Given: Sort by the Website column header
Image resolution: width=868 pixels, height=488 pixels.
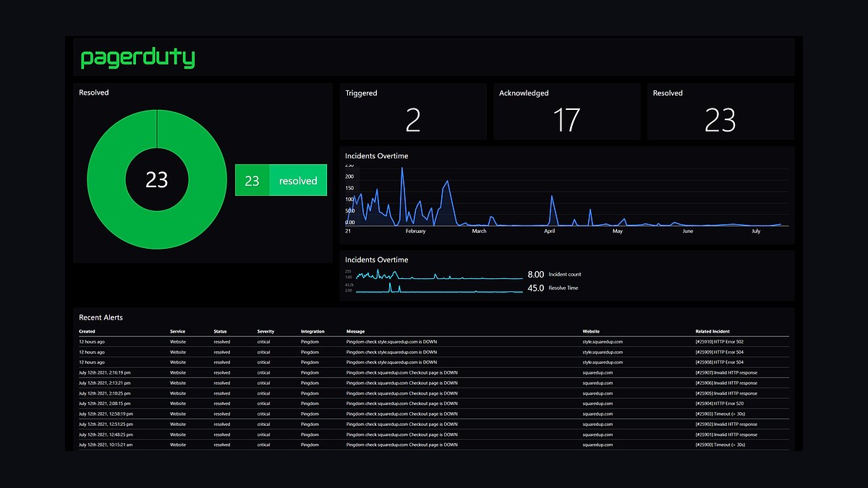Looking at the screenshot, I should pos(592,332).
